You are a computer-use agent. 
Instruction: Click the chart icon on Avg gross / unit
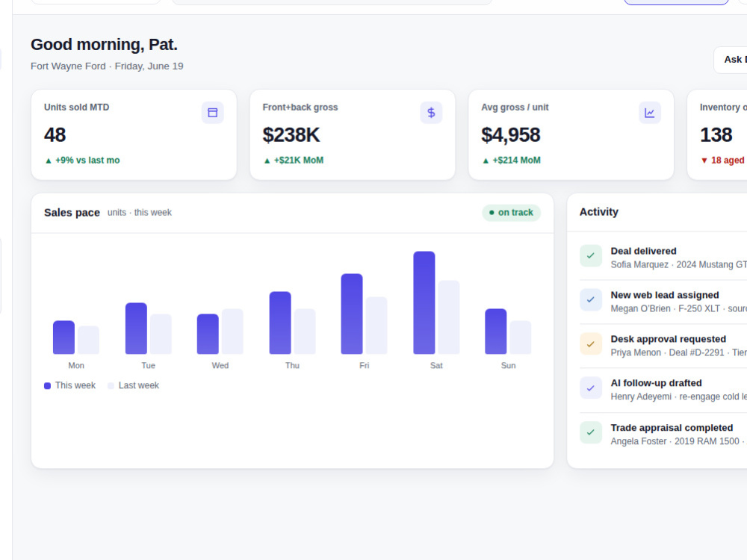tap(649, 113)
